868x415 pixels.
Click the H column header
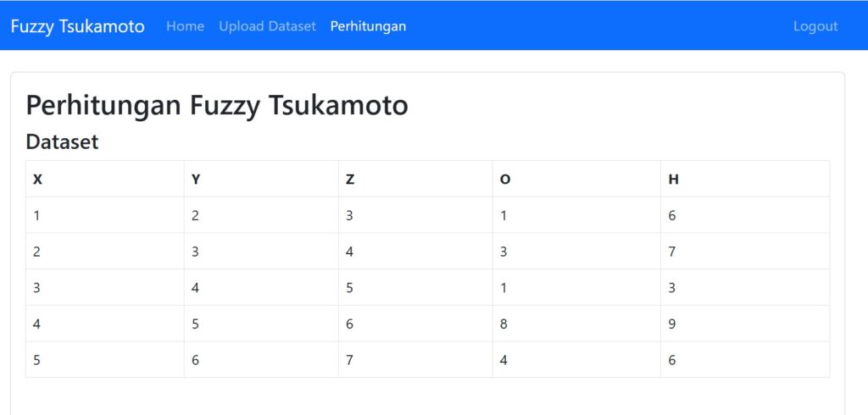point(745,179)
